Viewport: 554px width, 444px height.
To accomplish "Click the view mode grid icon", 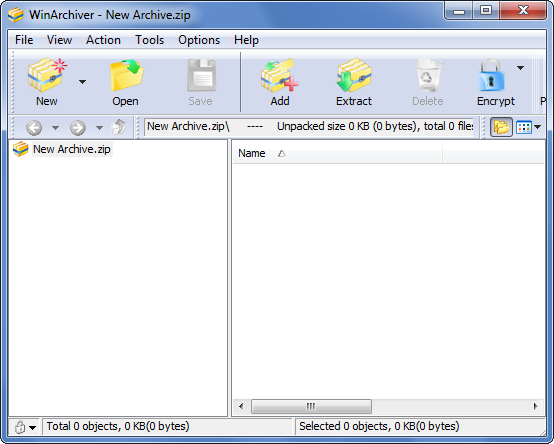I will coord(524,127).
